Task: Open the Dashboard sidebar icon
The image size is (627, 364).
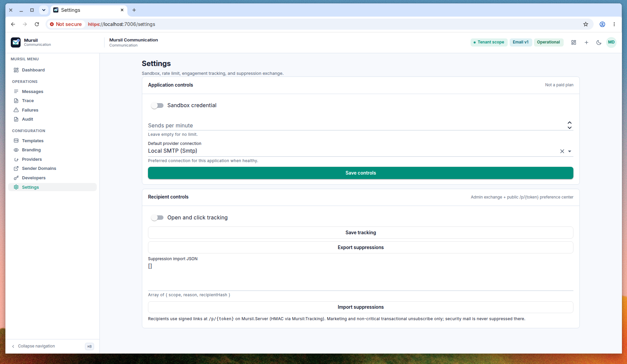Action: pyautogui.click(x=16, y=70)
